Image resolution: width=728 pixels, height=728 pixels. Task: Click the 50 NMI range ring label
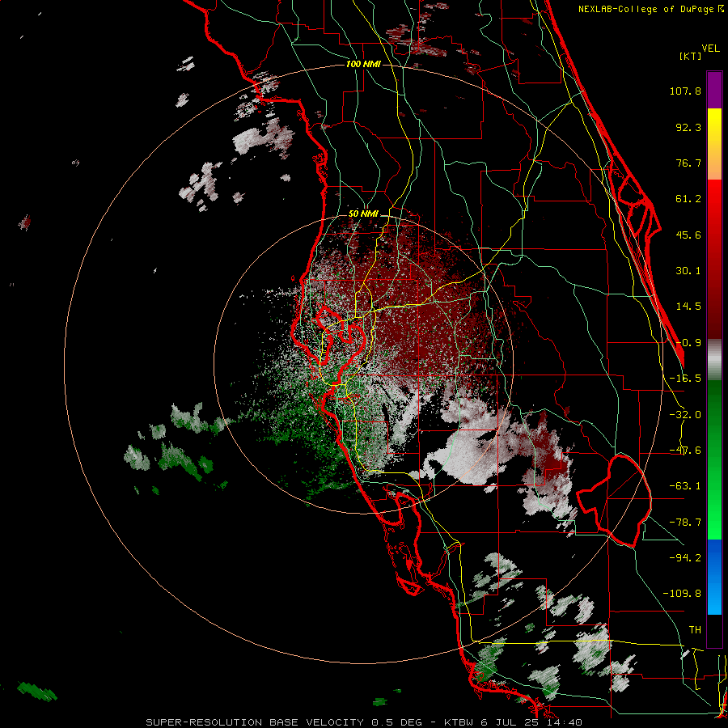click(363, 214)
